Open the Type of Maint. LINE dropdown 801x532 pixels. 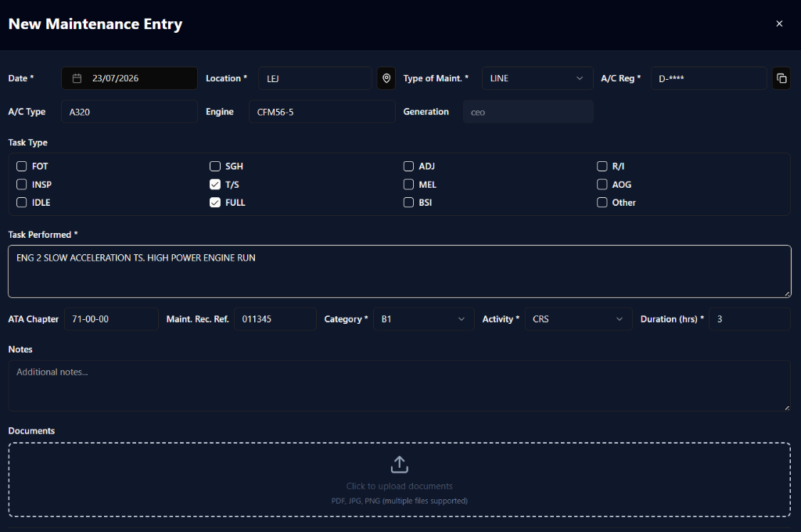(537, 78)
